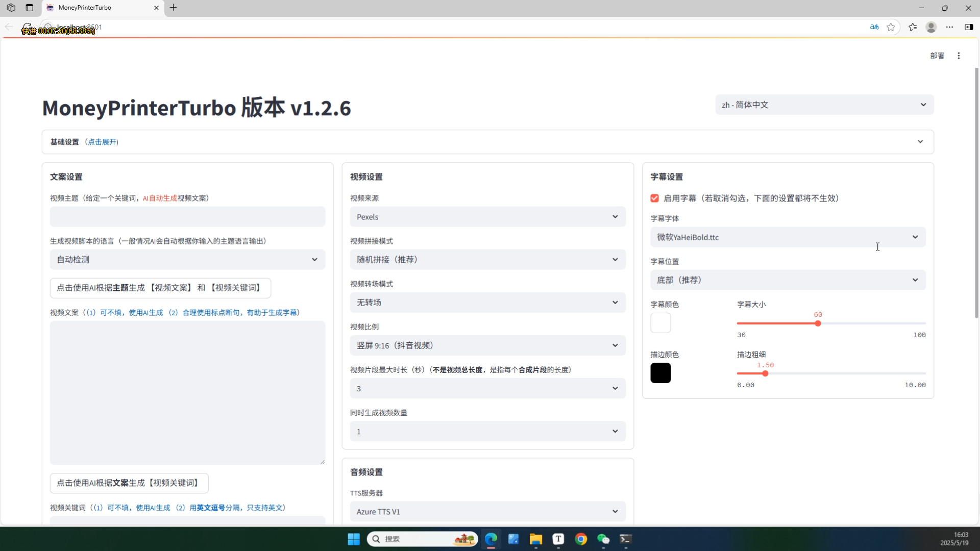980x551 pixels.
Task: Click the black 描边颜色 color swatch
Action: click(x=660, y=373)
